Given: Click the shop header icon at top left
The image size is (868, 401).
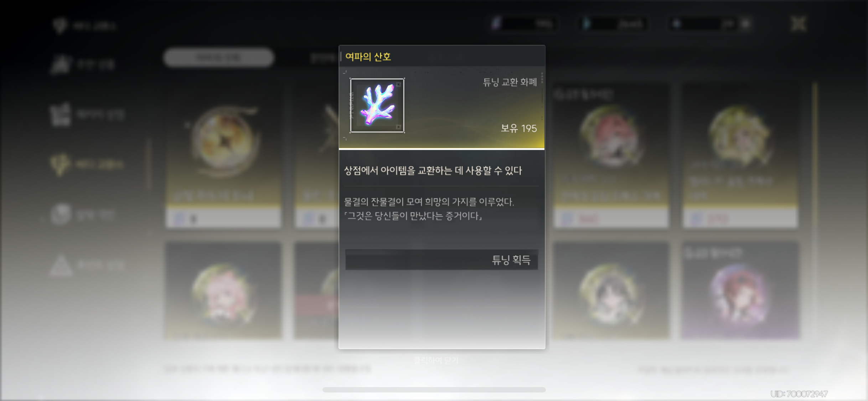Looking at the screenshot, I should click(x=60, y=25).
